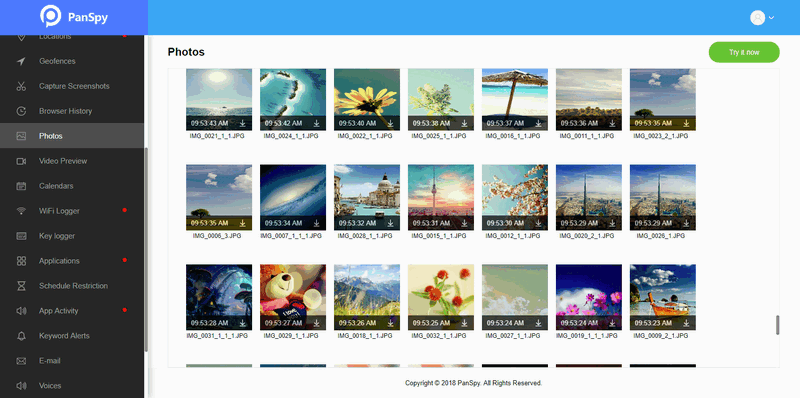Click the Try it now button

point(744,53)
